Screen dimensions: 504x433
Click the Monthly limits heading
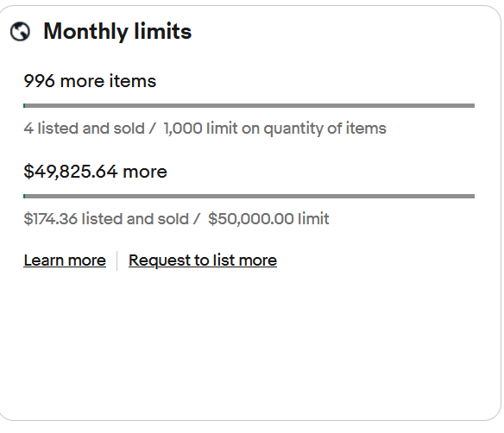(x=117, y=31)
